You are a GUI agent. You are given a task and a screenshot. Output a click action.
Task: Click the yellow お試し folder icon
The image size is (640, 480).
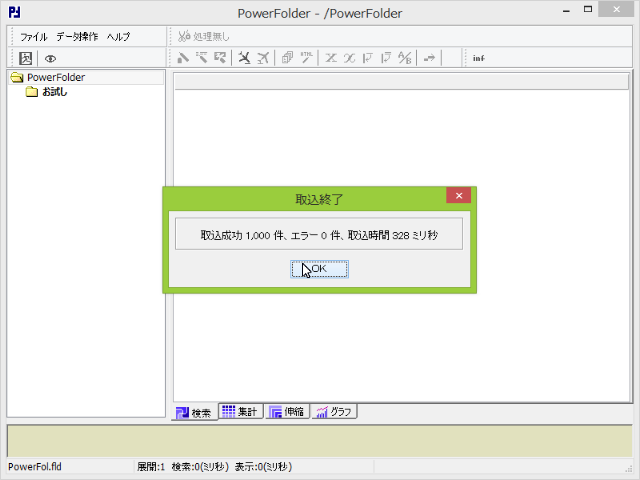[32, 92]
